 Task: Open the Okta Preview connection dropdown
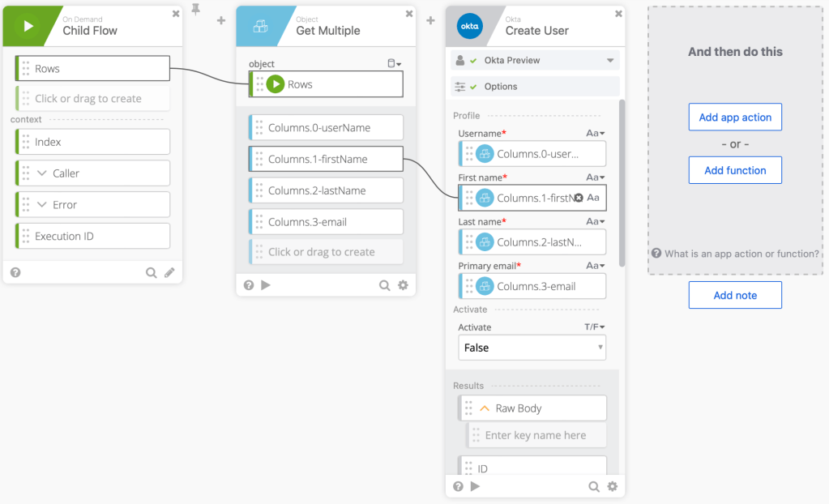609,61
